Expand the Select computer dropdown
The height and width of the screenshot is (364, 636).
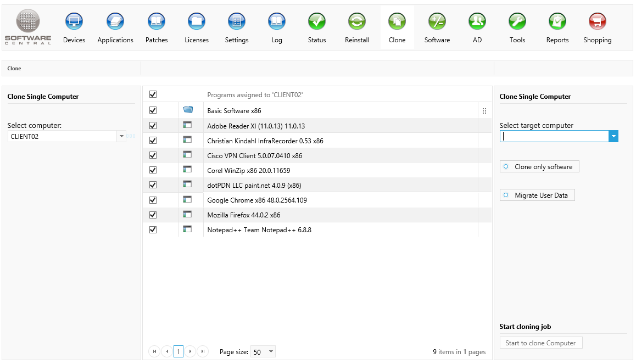pos(121,137)
